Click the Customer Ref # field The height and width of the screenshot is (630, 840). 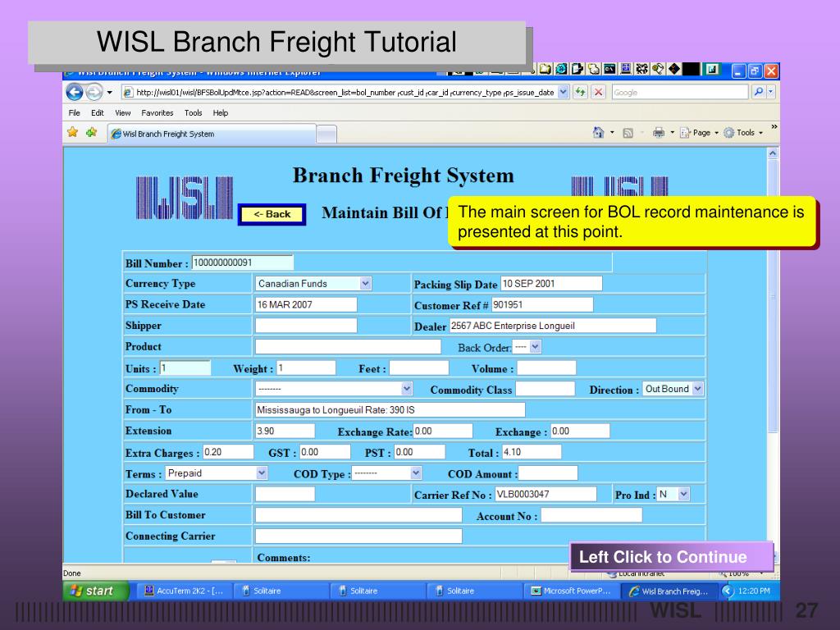(x=542, y=305)
